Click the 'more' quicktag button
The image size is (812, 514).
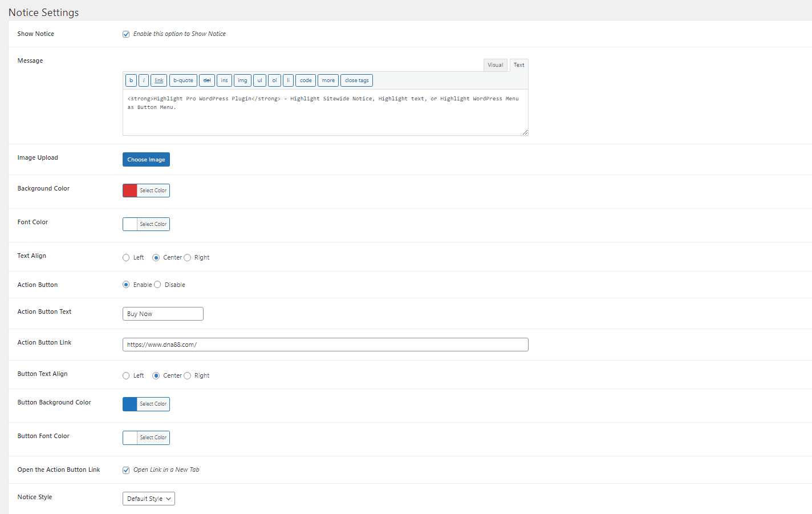[x=328, y=80]
